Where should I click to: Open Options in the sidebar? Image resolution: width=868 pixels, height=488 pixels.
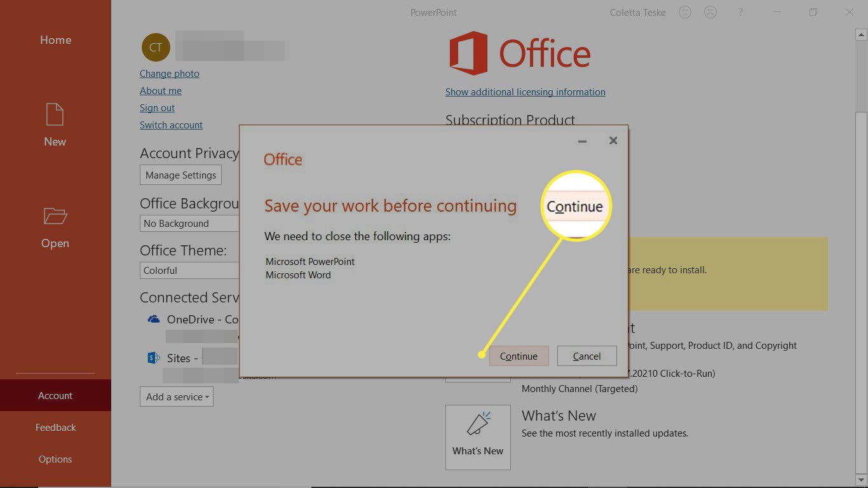click(55, 459)
